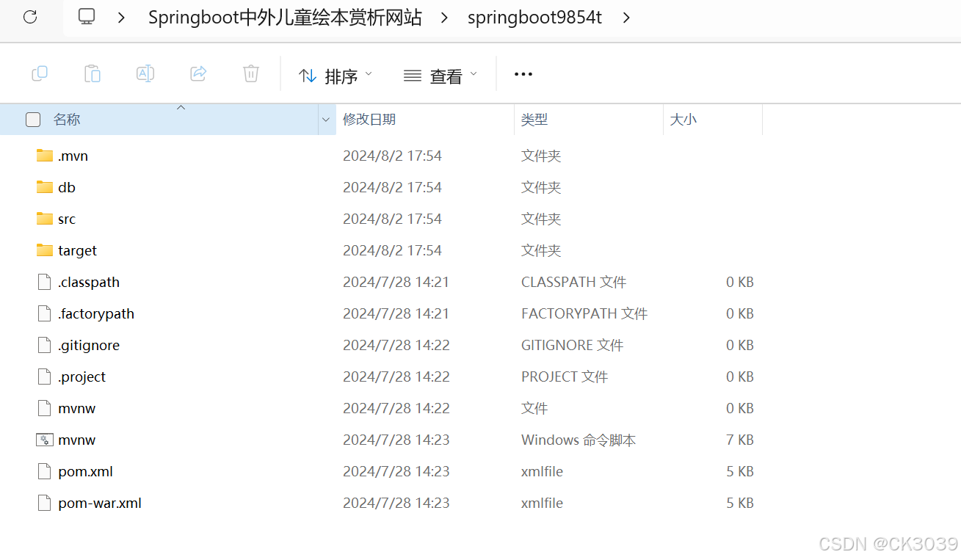
Task: Open the target folder
Action: pyautogui.click(x=77, y=250)
